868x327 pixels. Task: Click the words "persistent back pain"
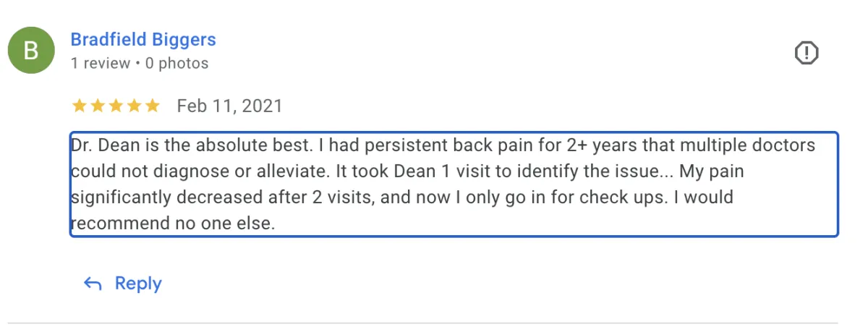pos(407,145)
